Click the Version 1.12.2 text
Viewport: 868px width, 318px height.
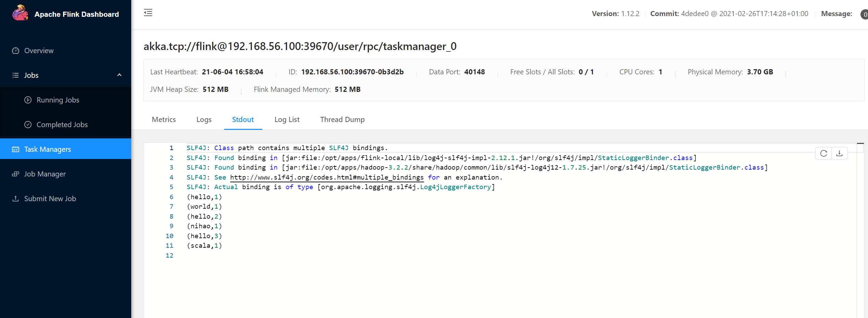click(616, 14)
